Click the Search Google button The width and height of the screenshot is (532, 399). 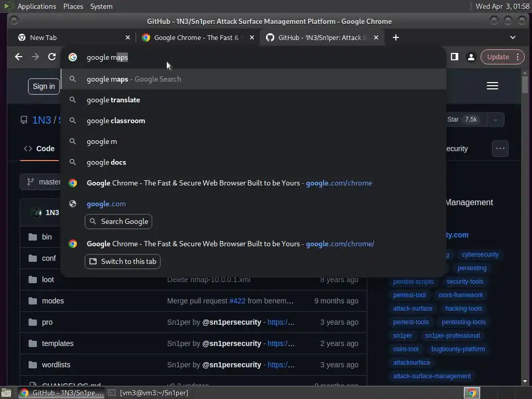point(118,221)
